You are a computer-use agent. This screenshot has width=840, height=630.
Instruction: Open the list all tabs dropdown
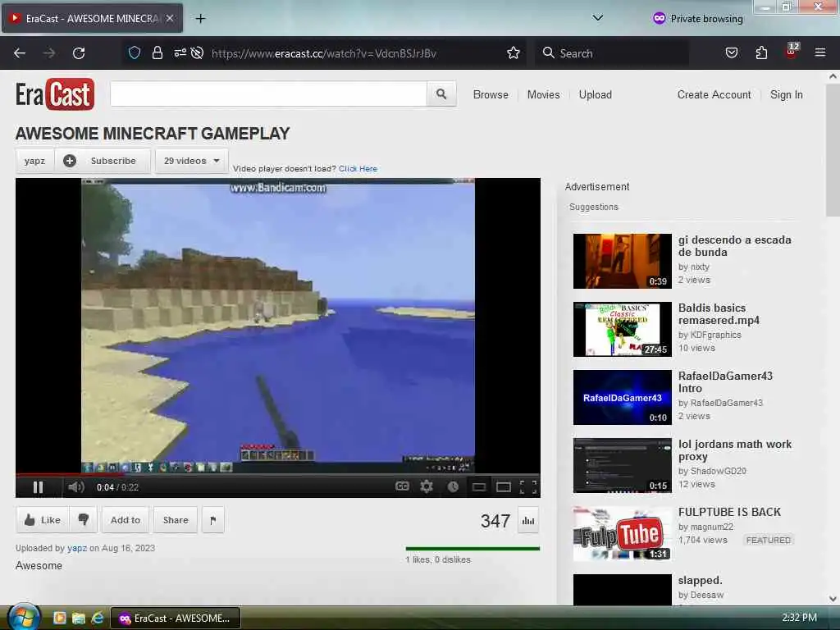coord(598,18)
